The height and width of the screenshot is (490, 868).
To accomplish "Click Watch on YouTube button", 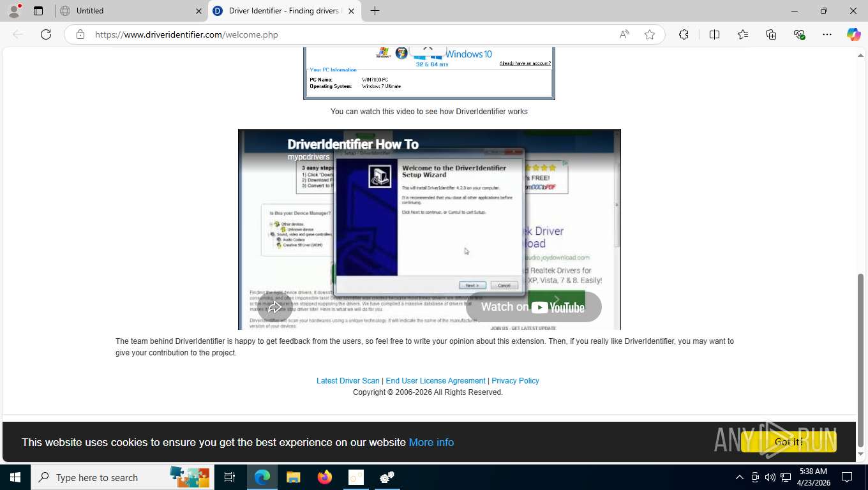I will coord(533,307).
